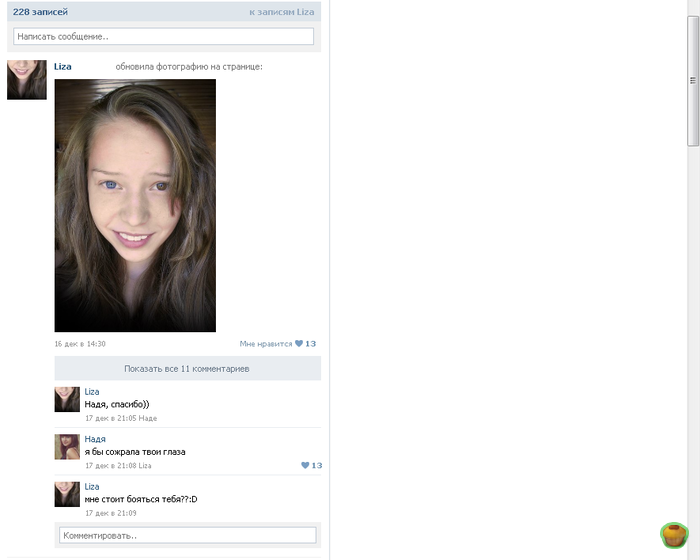Open the post author name Liza
The image size is (700, 560).
coord(62,67)
